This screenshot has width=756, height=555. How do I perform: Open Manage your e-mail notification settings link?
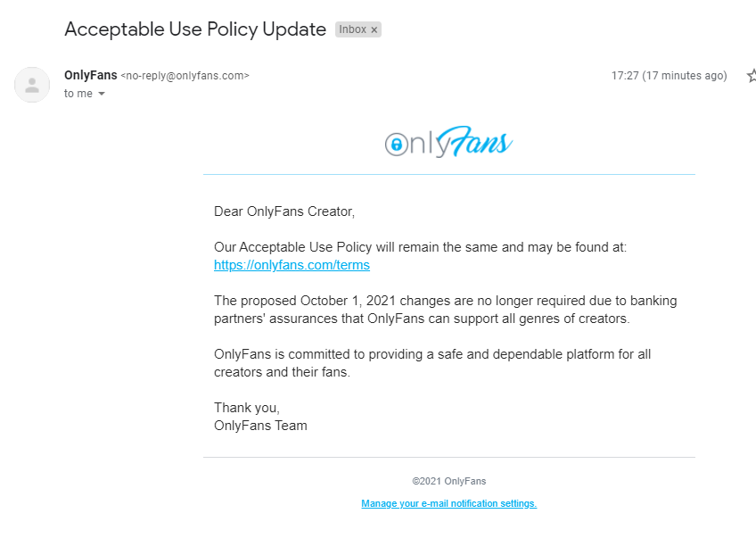click(448, 503)
